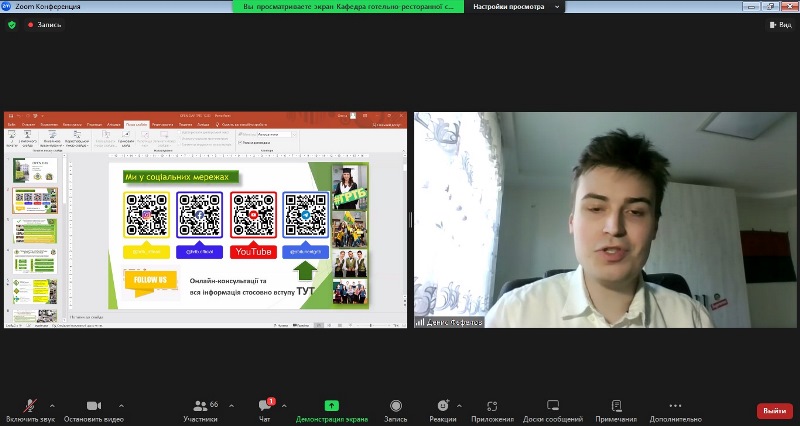Select slide 3 thumbnail

(35, 231)
